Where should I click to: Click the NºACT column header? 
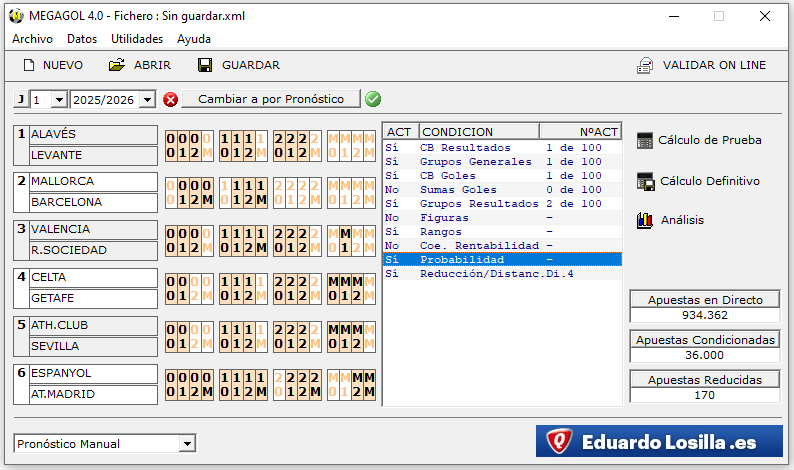(x=580, y=132)
